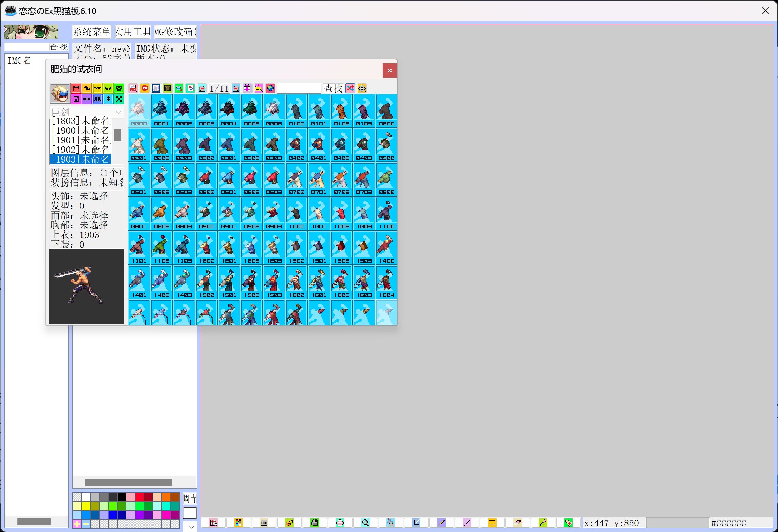Toggle the shuffle arrows button
Screen dimensions: 778x532
click(350, 88)
